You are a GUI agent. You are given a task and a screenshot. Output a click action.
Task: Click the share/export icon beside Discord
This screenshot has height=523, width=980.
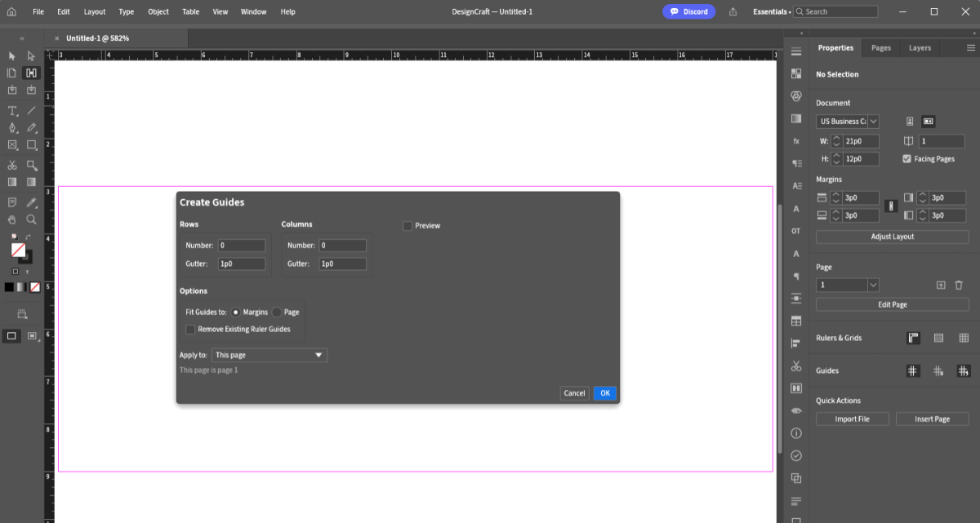tap(733, 11)
